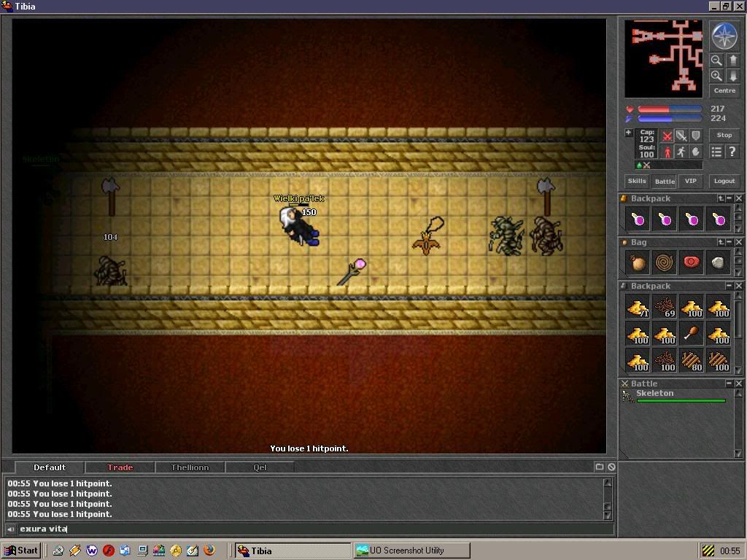Viewport: 747px width, 560px height.
Task: Open the Thellionn chat tab
Action: click(x=190, y=467)
